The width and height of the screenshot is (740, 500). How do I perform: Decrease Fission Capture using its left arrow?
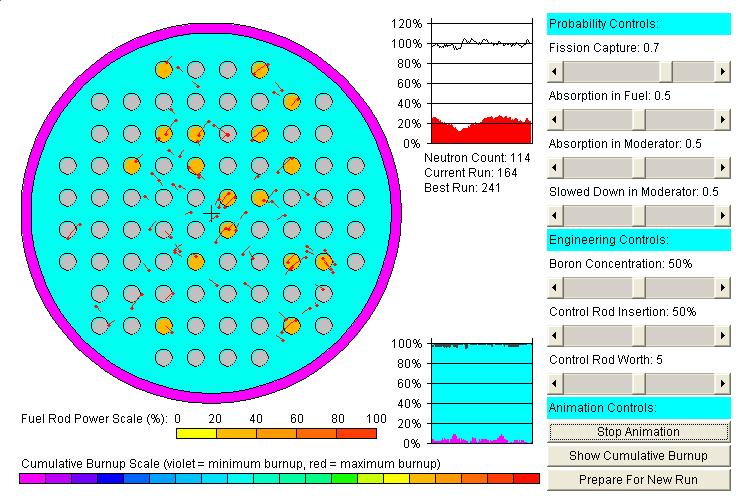(x=556, y=71)
